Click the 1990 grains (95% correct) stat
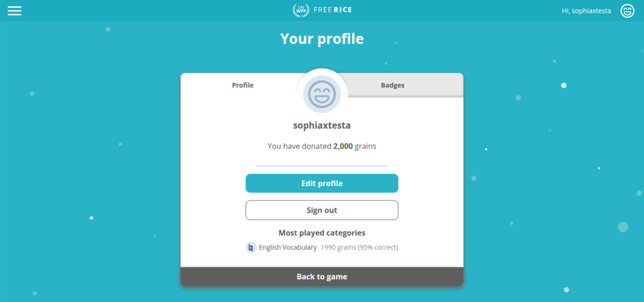The width and height of the screenshot is (644, 302). point(359,247)
